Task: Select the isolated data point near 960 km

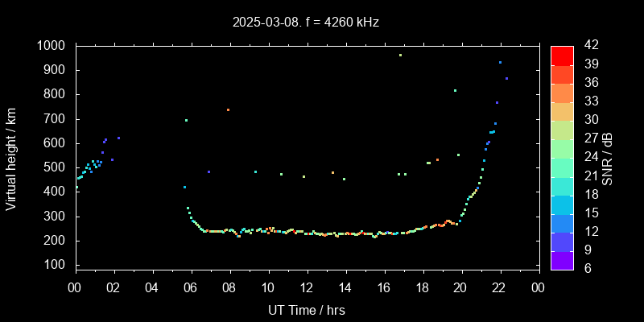Action: (400, 56)
